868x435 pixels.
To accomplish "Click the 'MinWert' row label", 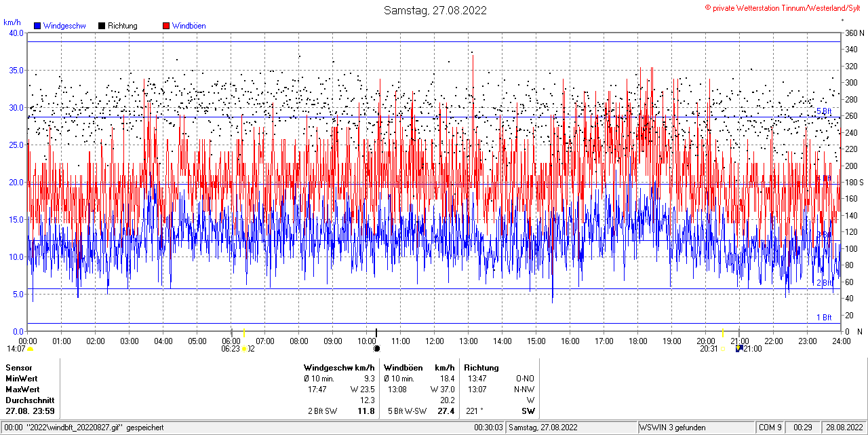I will 22,378.
